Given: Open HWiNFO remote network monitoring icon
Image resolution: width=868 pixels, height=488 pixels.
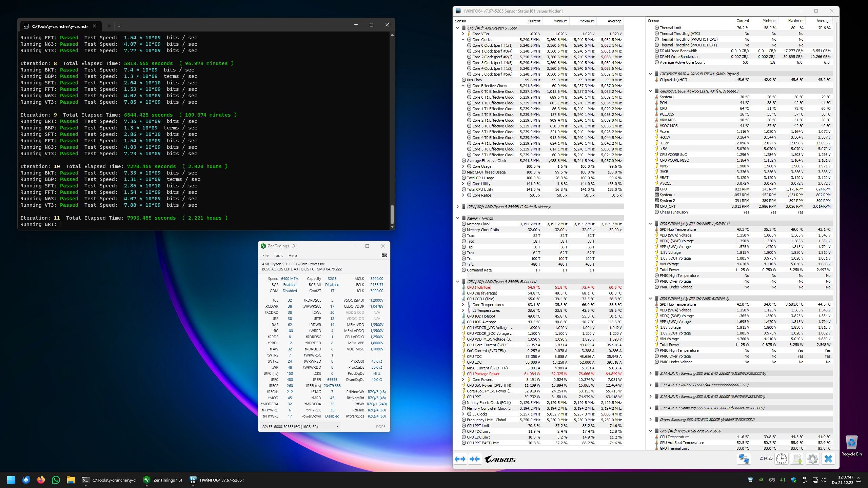Looking at the screenshot, I should click(744, 459).
